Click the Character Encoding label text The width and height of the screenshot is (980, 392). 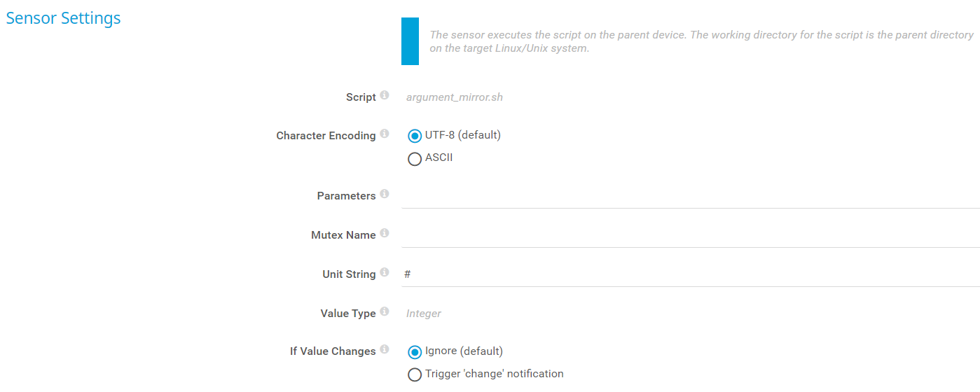pos(326,136)
